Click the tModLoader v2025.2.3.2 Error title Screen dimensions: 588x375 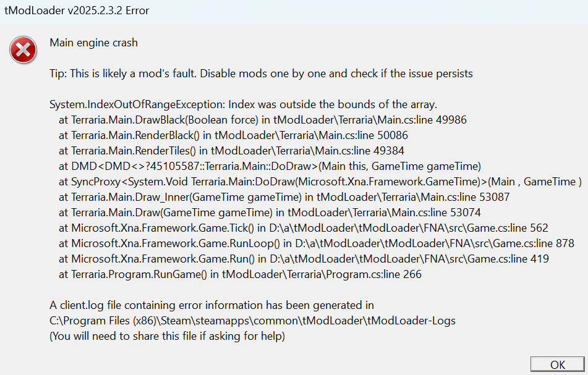[77, 11]
